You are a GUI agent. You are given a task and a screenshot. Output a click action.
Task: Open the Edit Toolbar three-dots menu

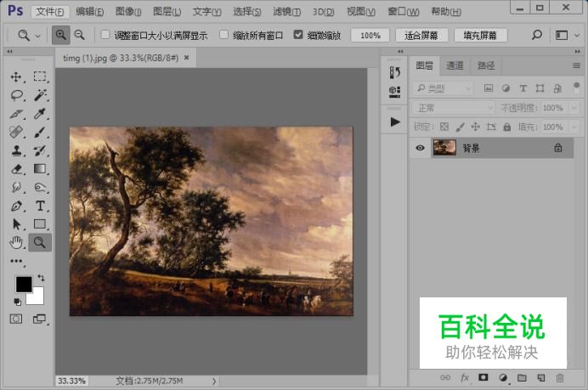pos(16,261)
